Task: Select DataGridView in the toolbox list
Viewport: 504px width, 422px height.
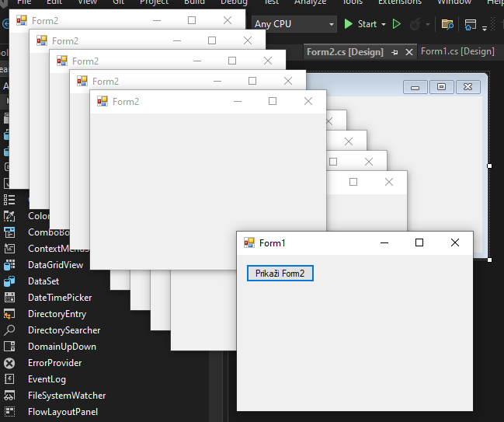Action: 56,265
